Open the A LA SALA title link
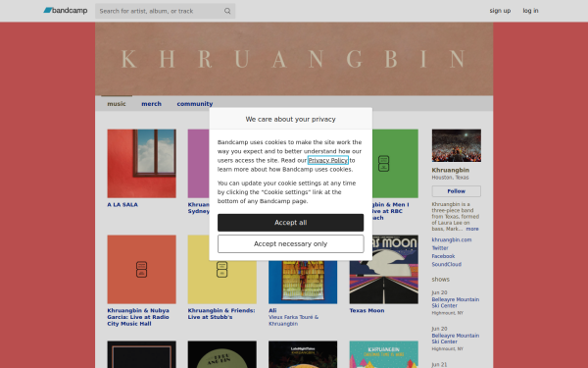The image size is (588, 368). 122,205
